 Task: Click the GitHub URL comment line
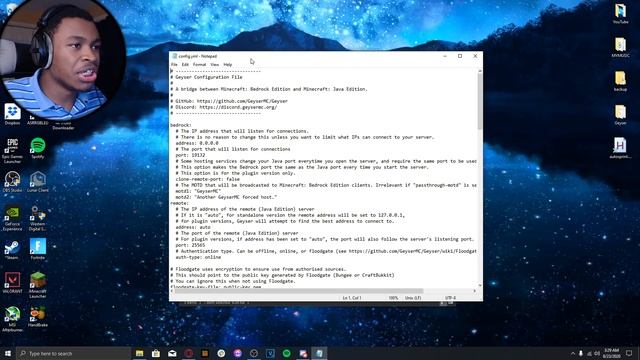coord(229,101)
